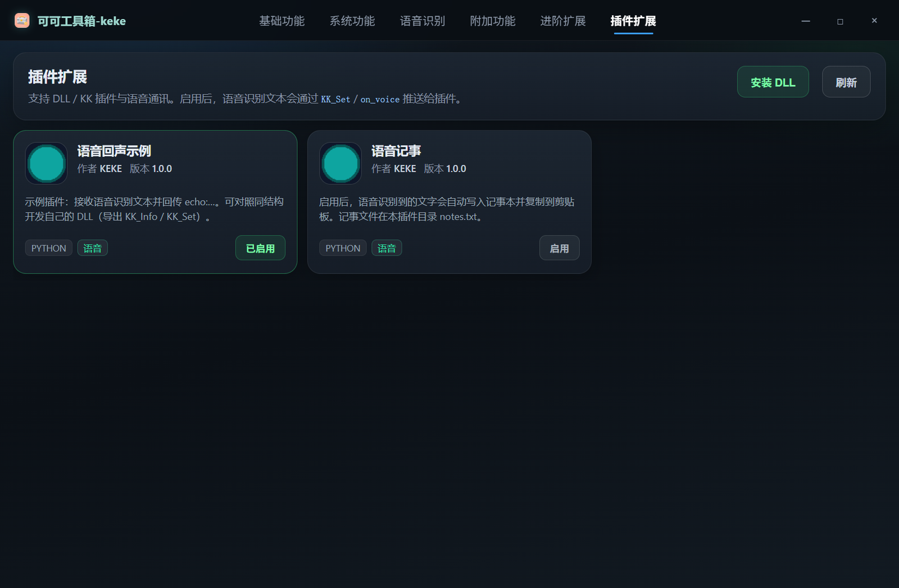Click the 语音记事 plugin round icon
The width and height of the screenshot is (899, 588).
click(340, 163)
